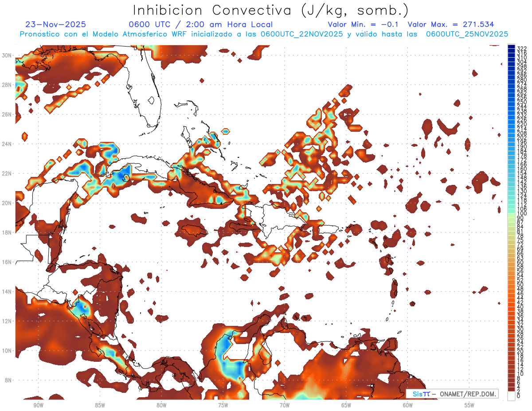Click the '85W' longitude label
The image size is (532, 411).
tap(100, 405)
